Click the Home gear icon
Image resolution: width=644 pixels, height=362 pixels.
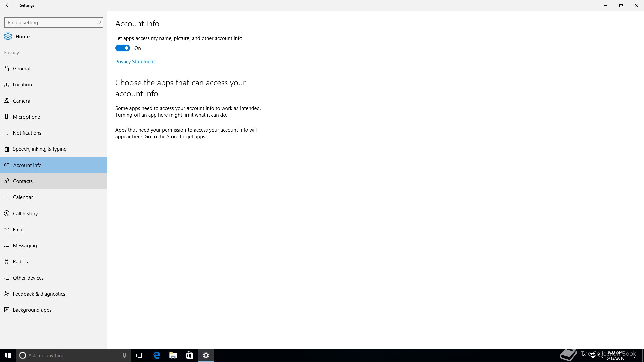pyautogui.click(x=8, y=37)
